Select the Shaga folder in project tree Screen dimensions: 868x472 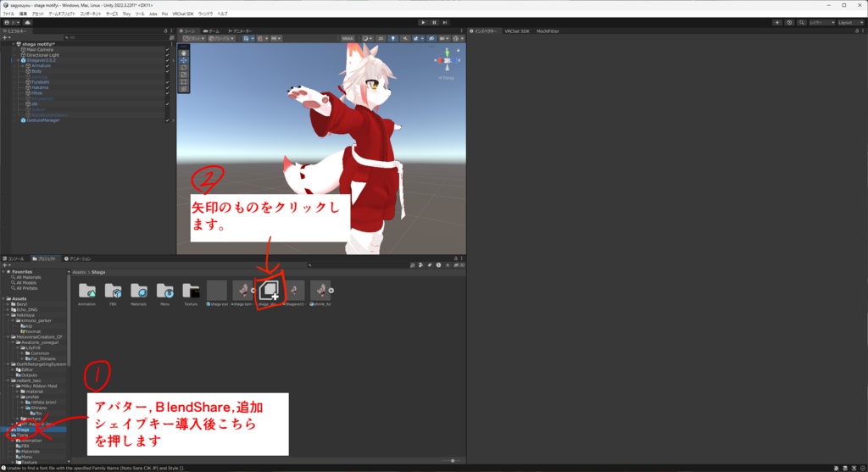[x=23, y=430]
